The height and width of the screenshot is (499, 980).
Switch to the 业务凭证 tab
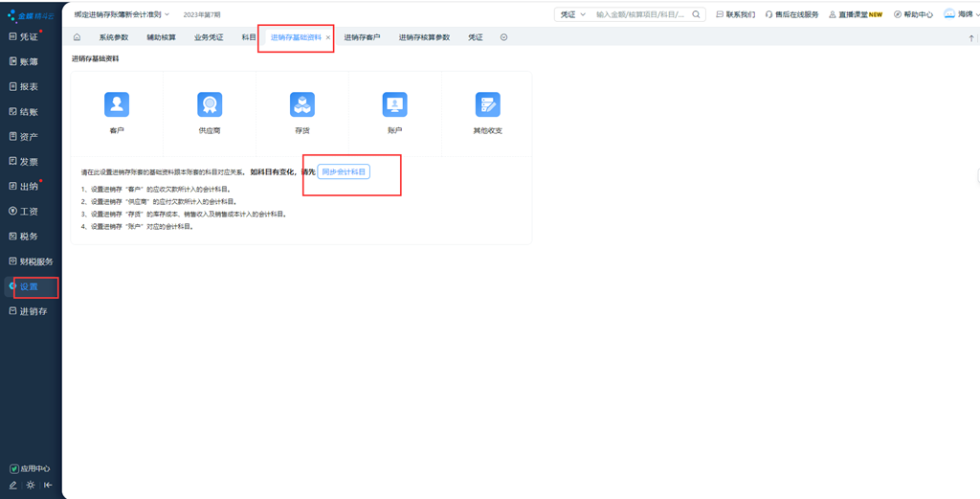tap(209, 37)
